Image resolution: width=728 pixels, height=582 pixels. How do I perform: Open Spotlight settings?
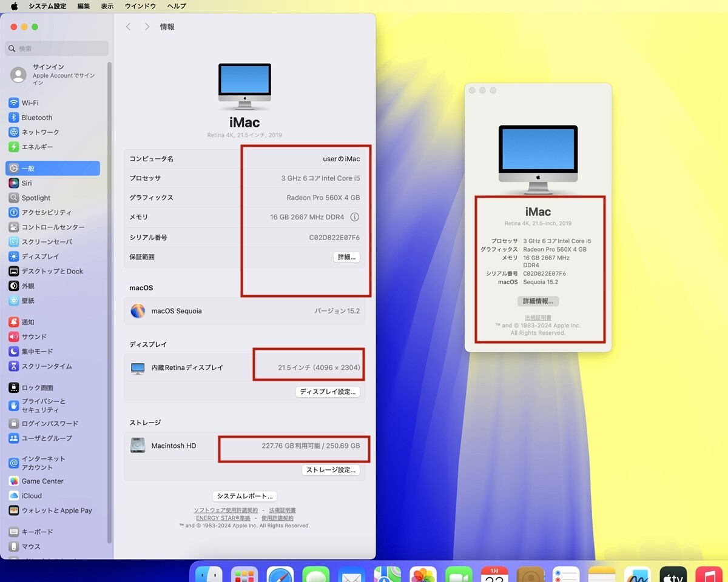click(x=53, y=198)
